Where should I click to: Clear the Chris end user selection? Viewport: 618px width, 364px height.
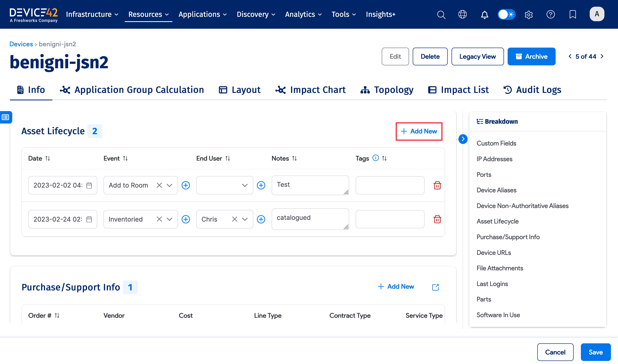coord(234,219)
